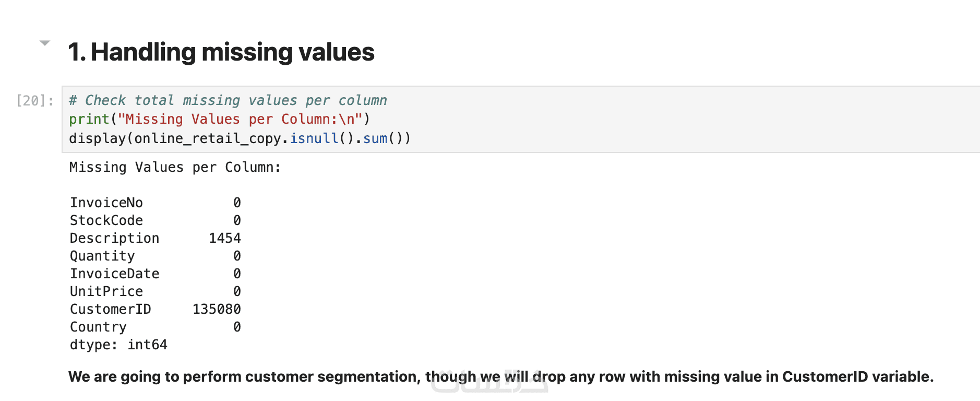Click the sum method in the code
980x401 pixels.
pyautogui.click(x=375, y=139)
